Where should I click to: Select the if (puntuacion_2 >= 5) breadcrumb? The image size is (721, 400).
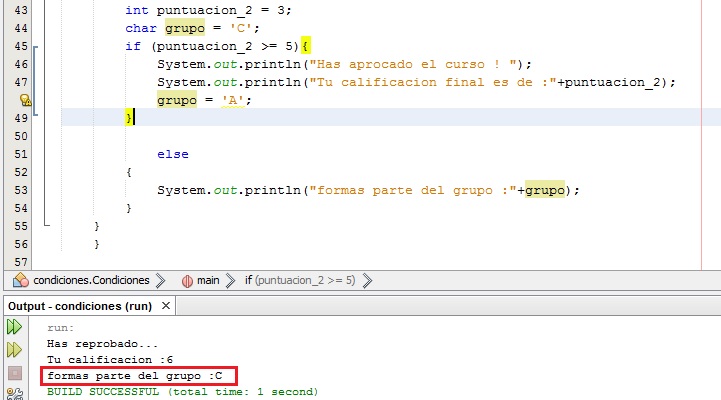(x=299, y=280)
